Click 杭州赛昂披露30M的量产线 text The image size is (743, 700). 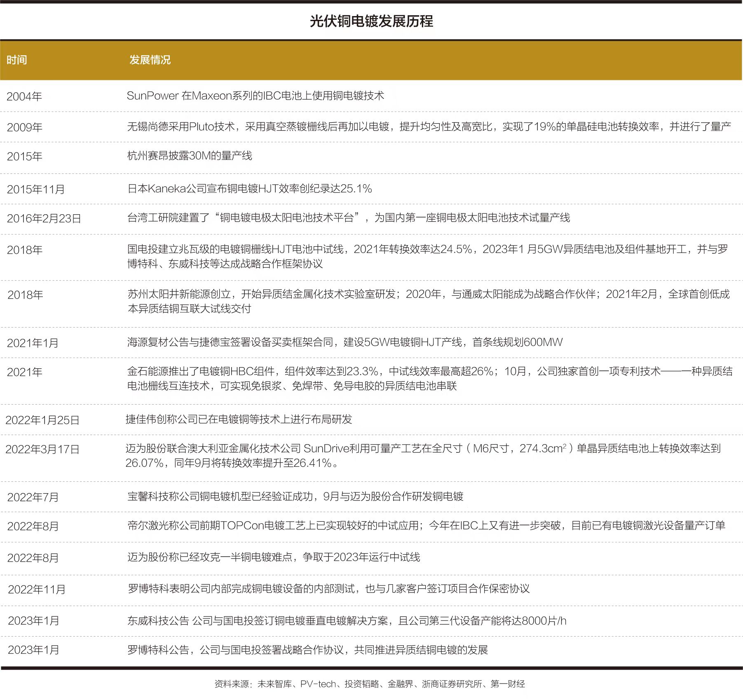[190, 156]
